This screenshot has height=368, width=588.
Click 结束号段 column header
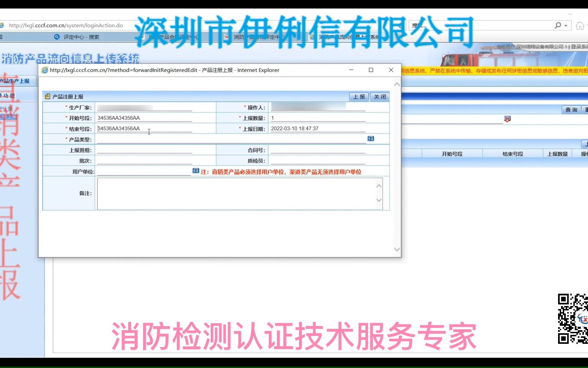coord(513,154)
